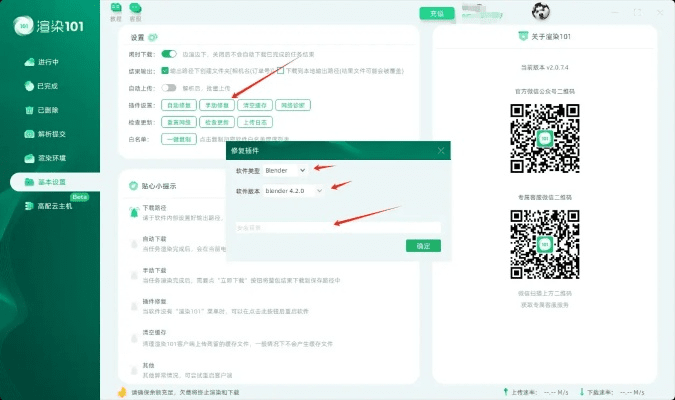Click the green 充值 recharge button
Screen dimensions: 675x400
[437, 13]
